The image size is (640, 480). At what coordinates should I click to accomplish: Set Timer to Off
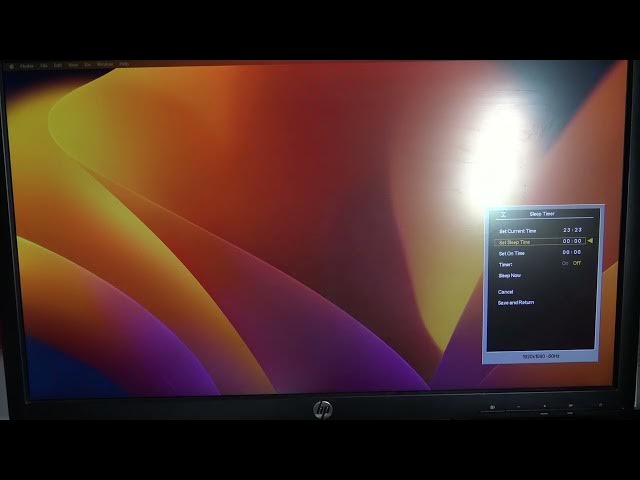coord(577,263)
